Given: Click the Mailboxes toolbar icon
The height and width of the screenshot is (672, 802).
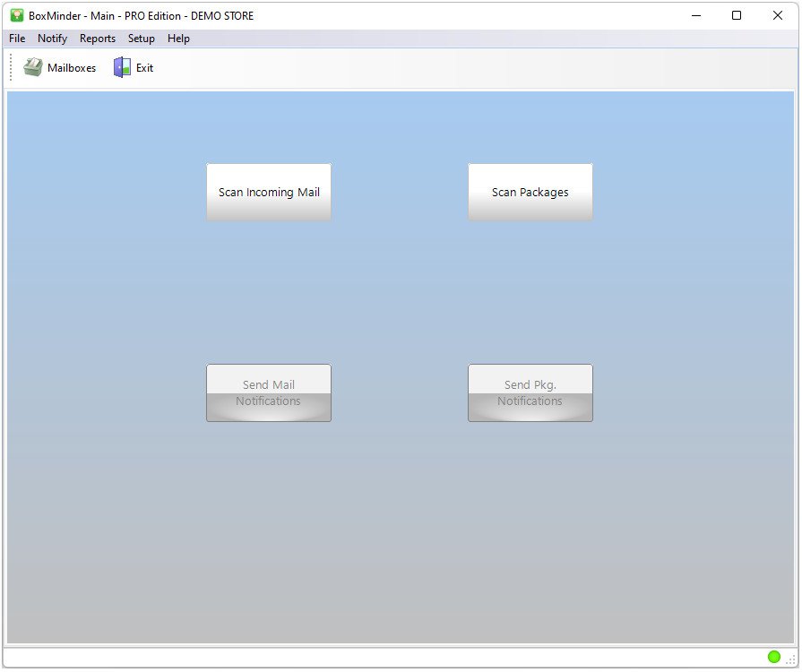Looking at the screenshot, I should click(33, 67).
